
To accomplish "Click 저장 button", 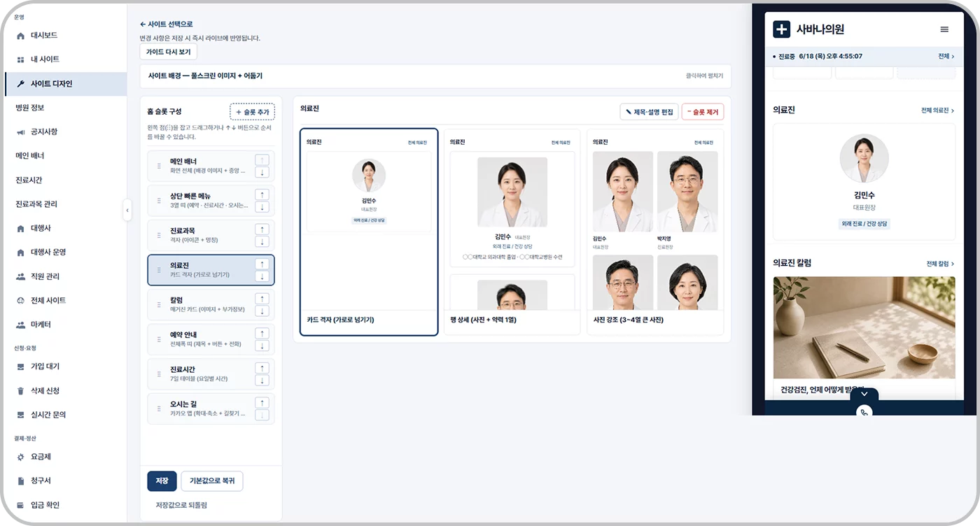I will point(162,481).
